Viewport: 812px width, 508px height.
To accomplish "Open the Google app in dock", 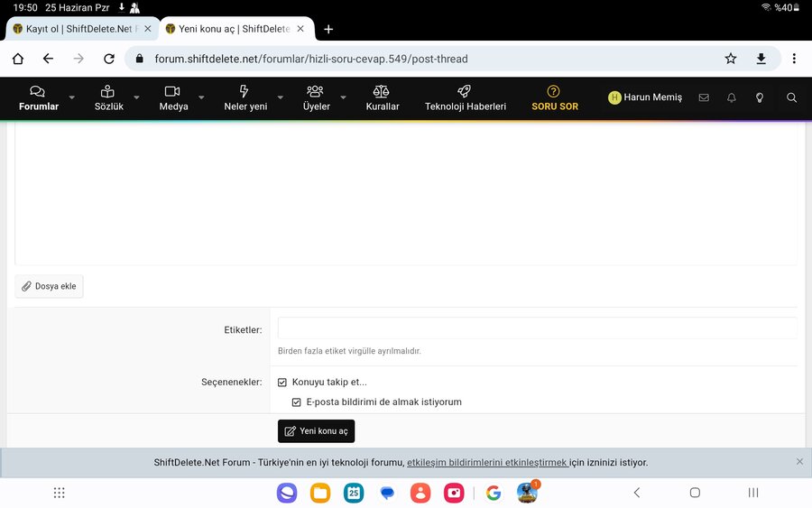I will (494, 493).
